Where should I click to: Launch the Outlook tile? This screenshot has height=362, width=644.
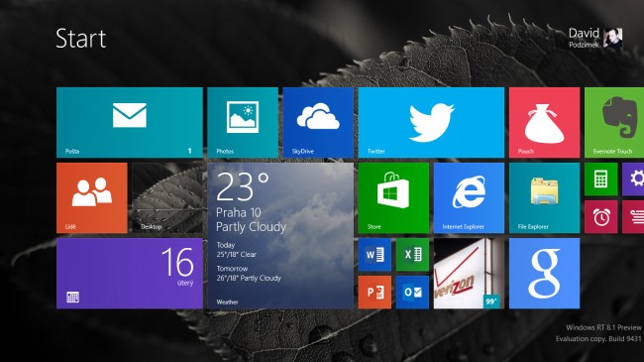[x=412, y=293]
